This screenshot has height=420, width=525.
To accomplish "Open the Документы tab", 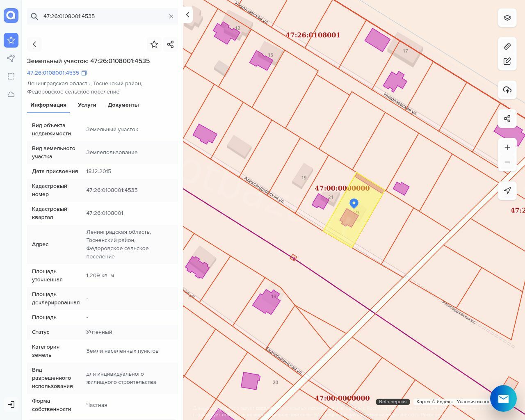I will coord(123,105).
